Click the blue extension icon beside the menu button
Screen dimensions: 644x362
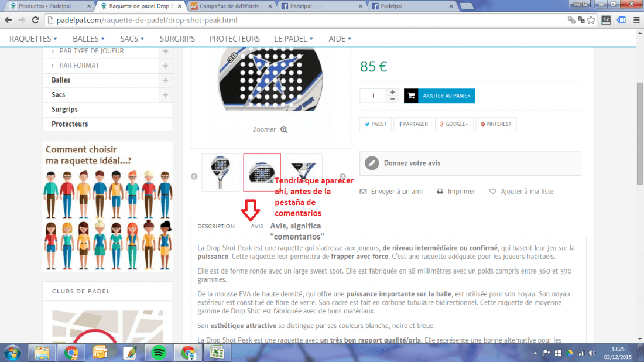pos(621,20)
